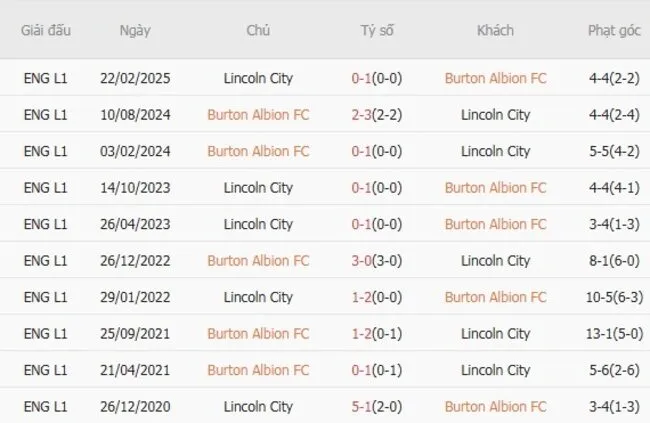Click ENG L1 in the 21/04/2021 row

[x=45, y=370]
